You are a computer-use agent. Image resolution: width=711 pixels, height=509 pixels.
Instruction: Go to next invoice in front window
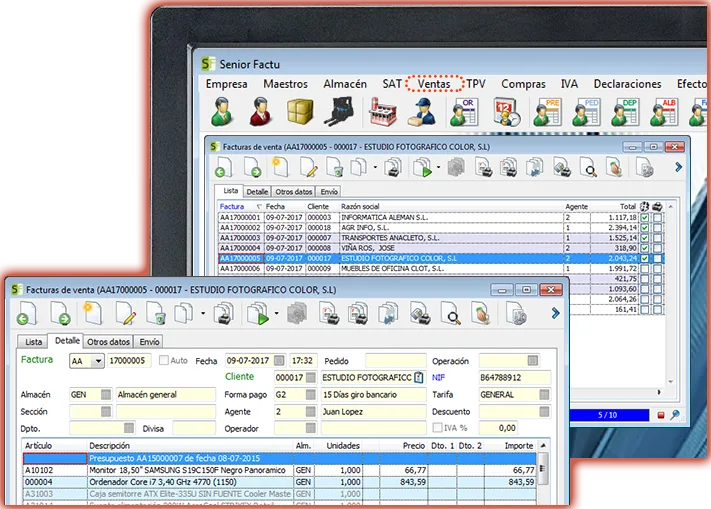pyautogui.click(x=60, y=313)
